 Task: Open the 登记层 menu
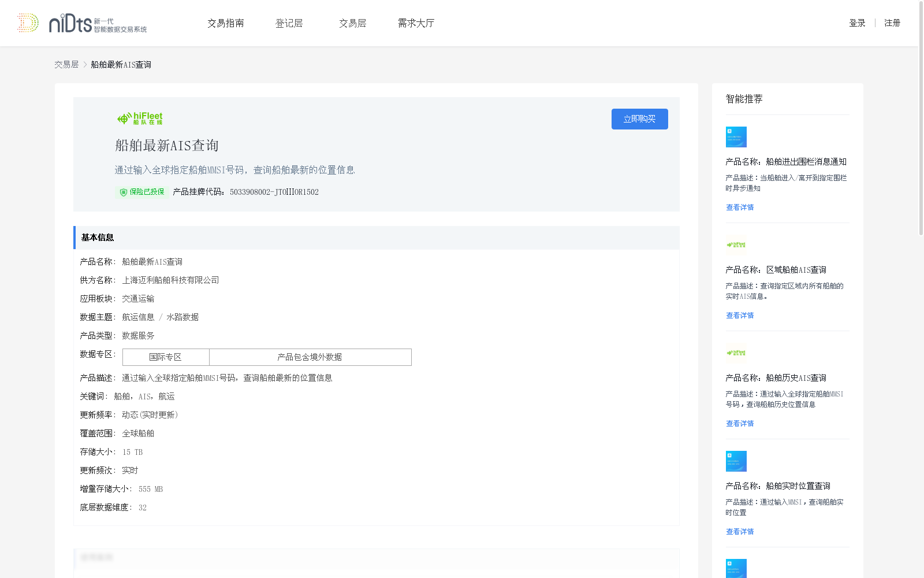click(x=289, y=23)
